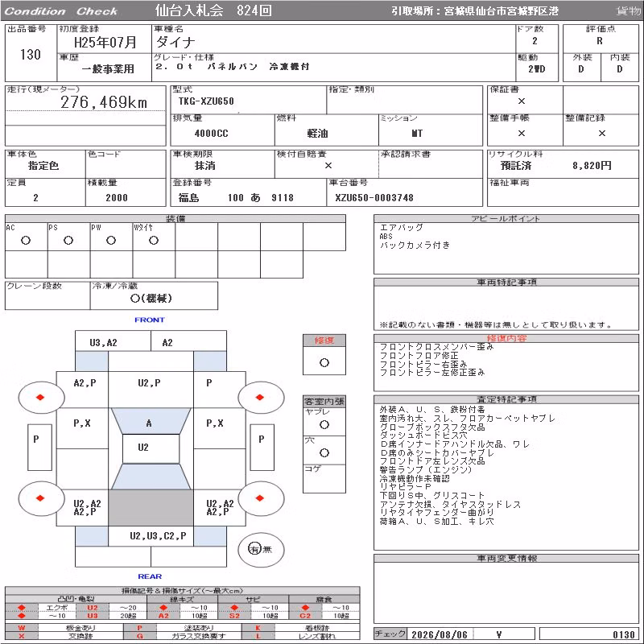
Task: Click the U2 legend marker in damage key
Action: (93, 608)
